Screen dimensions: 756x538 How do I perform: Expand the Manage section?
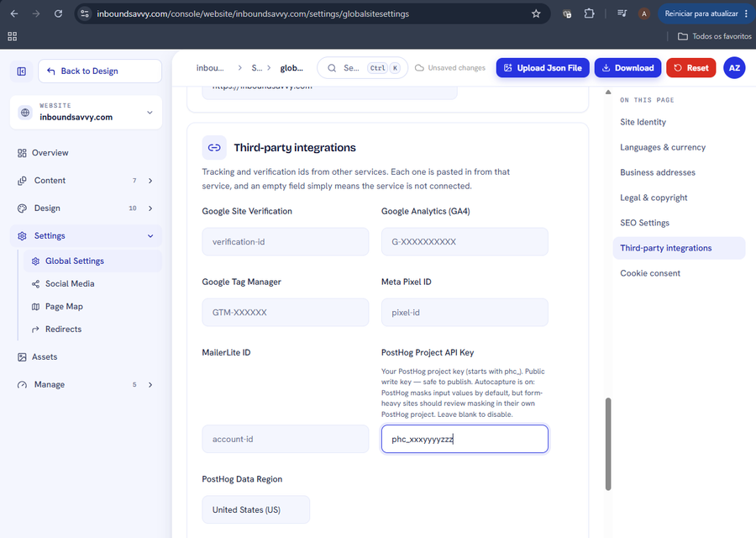pos(86,384)
